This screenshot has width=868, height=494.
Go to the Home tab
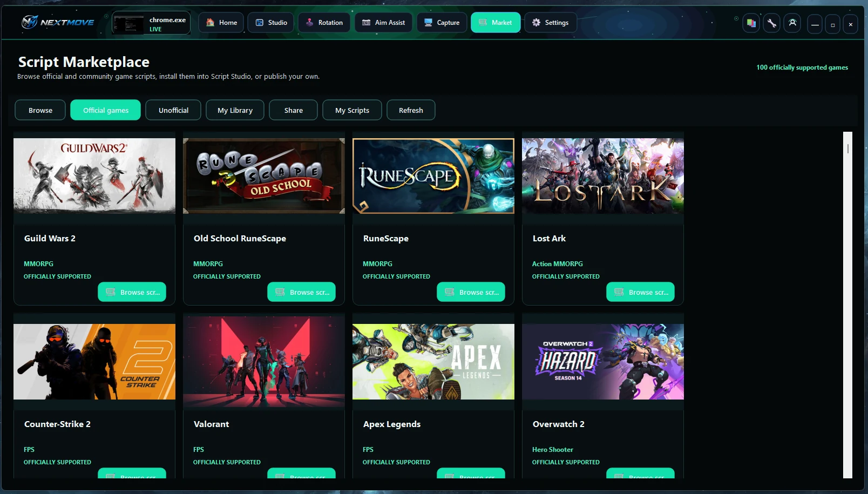coord(221,23)
